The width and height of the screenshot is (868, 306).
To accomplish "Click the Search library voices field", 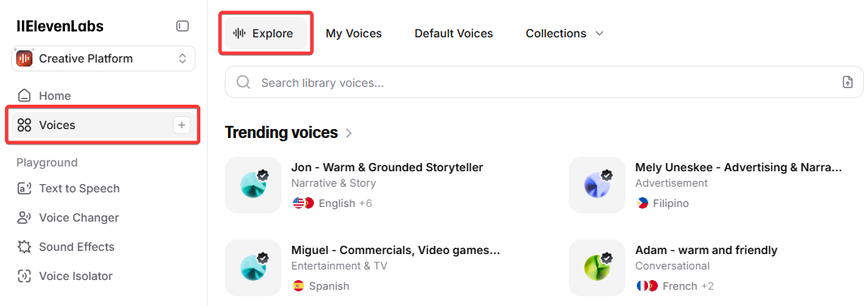I will 544,83.
